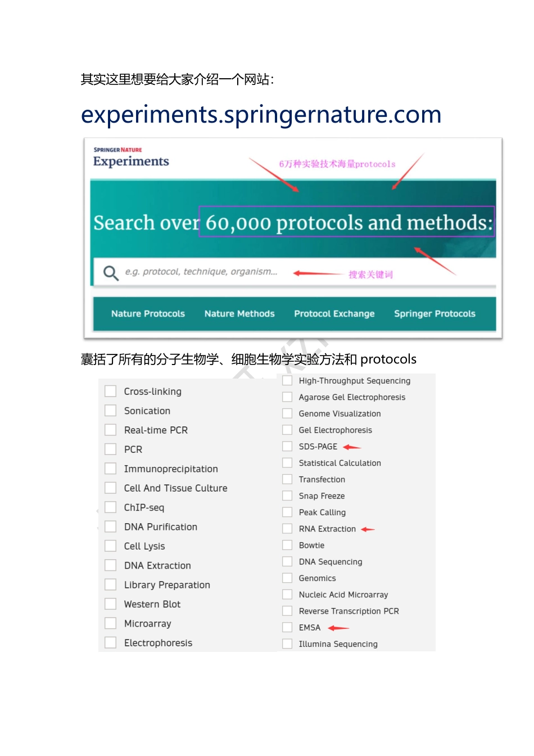Enable the High-Throughput Sequencing checkbox

287,380
